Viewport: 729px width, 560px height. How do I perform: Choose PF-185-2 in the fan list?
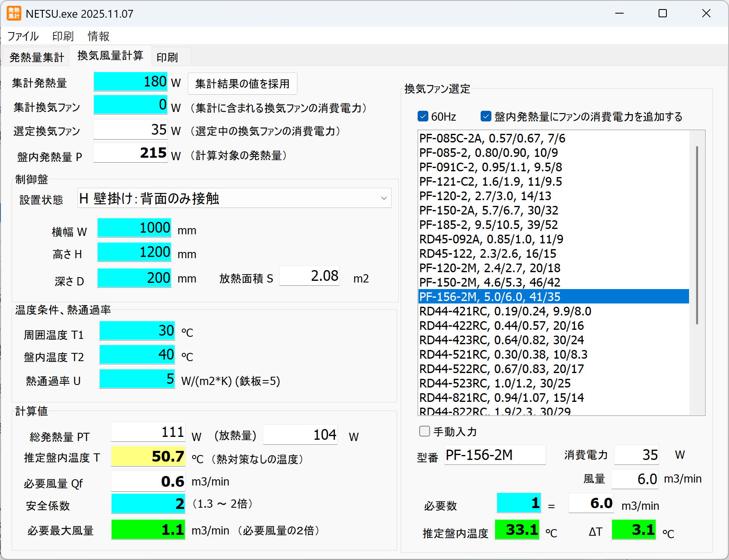pyautogui.click(x=488, y=225)
